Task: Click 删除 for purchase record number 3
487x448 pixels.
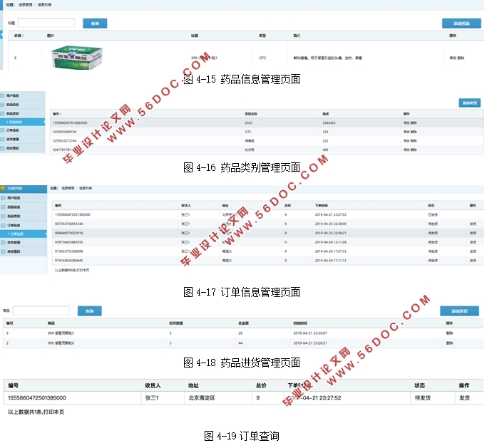Action: pyautogui.click(x=450, y=333)
